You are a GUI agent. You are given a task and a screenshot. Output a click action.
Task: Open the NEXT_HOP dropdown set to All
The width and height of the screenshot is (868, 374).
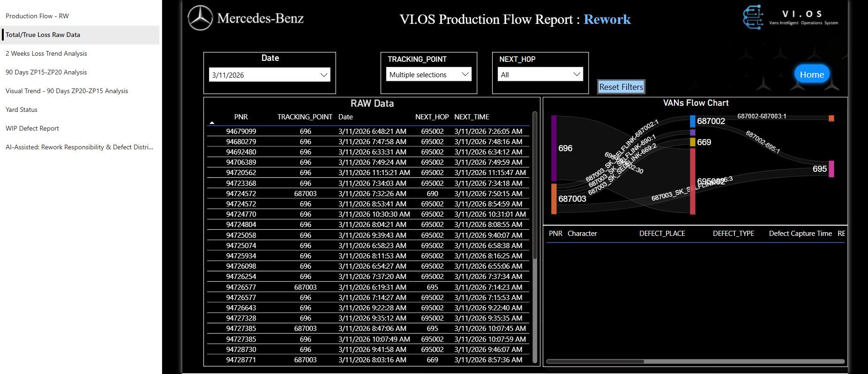point(540,74)
